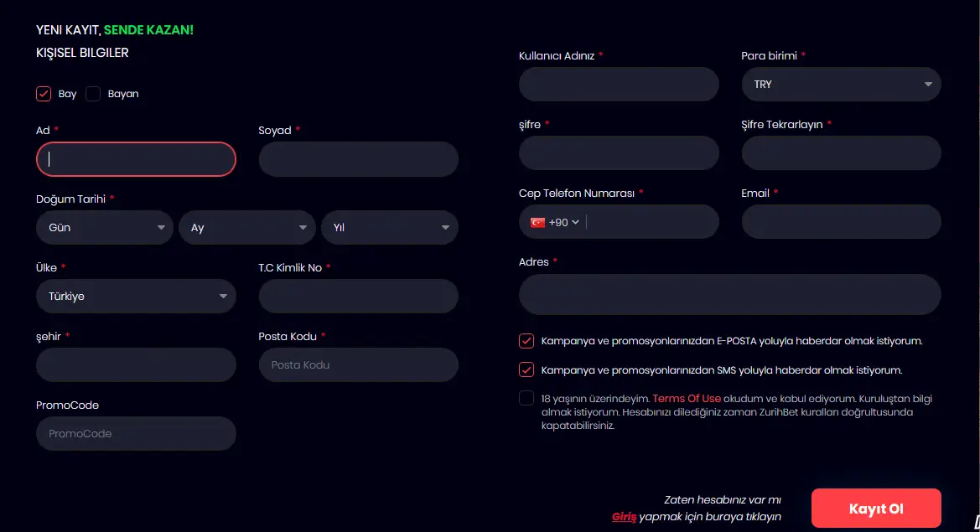Screen dimensions: 980x532
Task: Open the Ay month dropdown
Action: click(247, 227)
